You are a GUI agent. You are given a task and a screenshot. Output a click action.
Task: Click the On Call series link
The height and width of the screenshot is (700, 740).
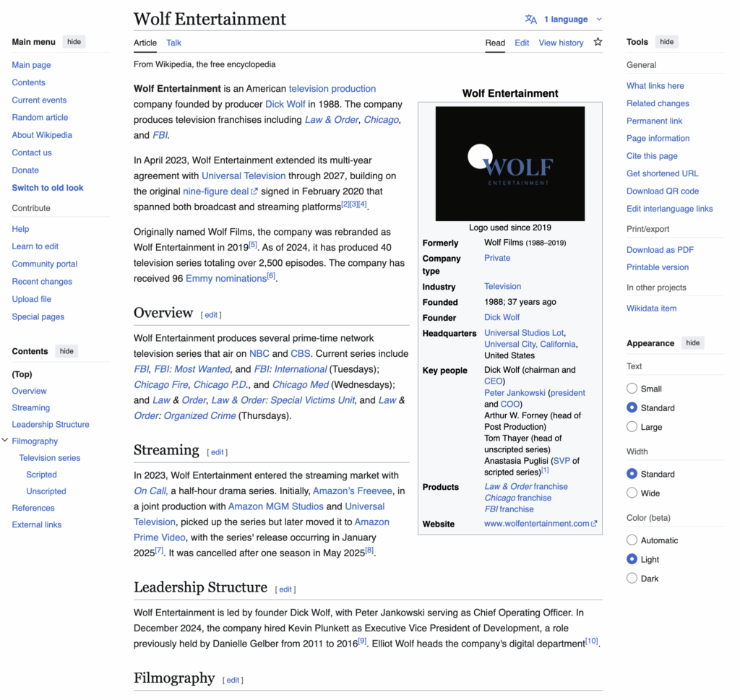pyautogui.click(x=150, y=491)
